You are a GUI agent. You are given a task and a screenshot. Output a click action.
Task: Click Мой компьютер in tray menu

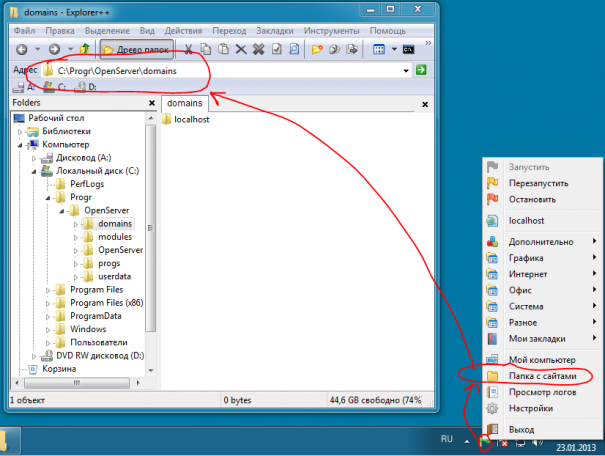coord(542,360)
